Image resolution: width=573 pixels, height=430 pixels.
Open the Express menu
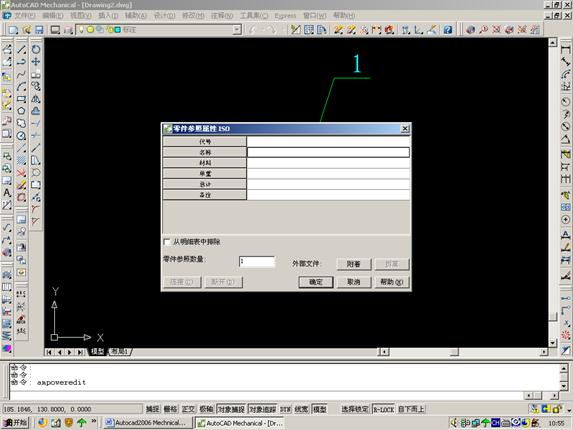(285, 16)
